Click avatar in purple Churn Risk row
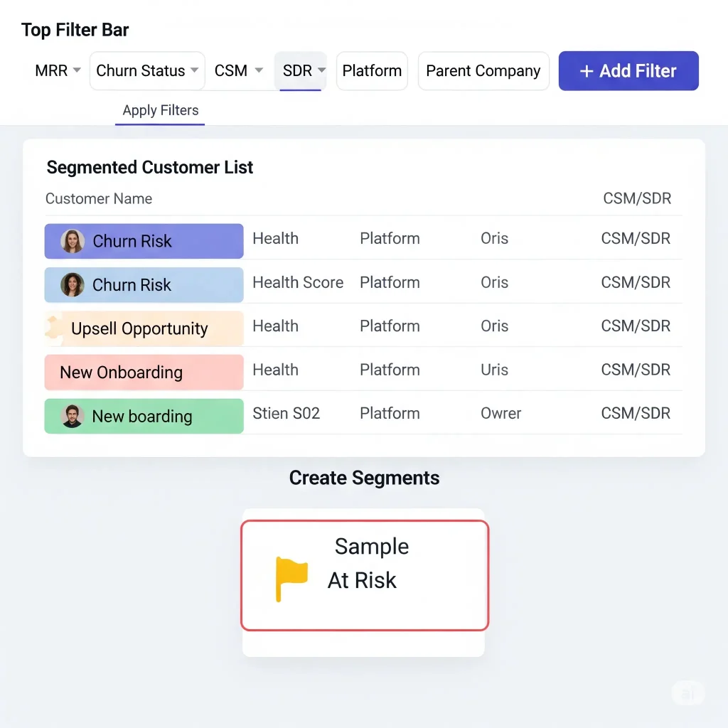The width and height of the screenshot is (728, 728). (x=73, y=241)
